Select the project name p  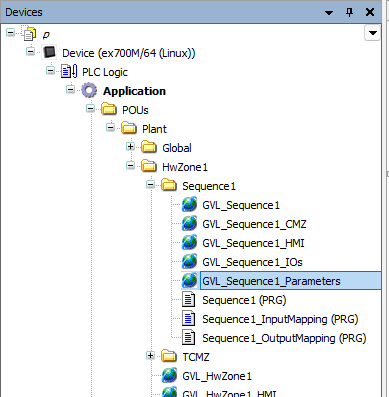46,34
